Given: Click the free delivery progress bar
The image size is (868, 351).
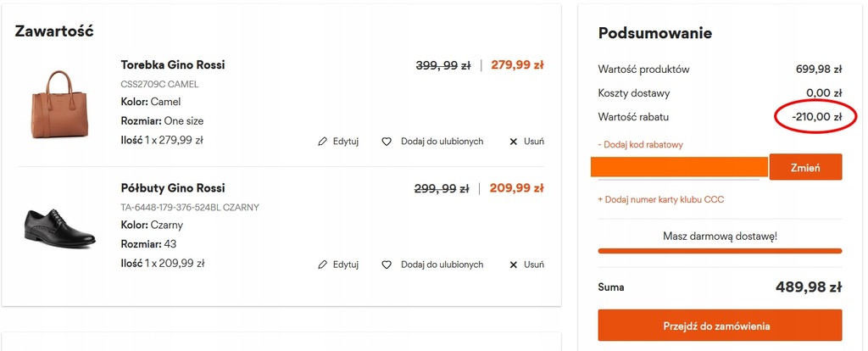Looking at the screenshot, I should (720, 251).
